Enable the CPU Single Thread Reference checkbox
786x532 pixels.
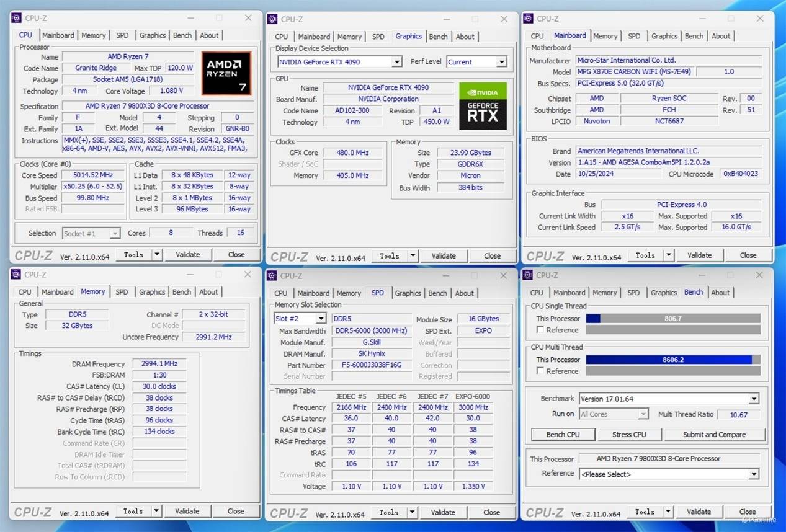click(x=540, y=330)
